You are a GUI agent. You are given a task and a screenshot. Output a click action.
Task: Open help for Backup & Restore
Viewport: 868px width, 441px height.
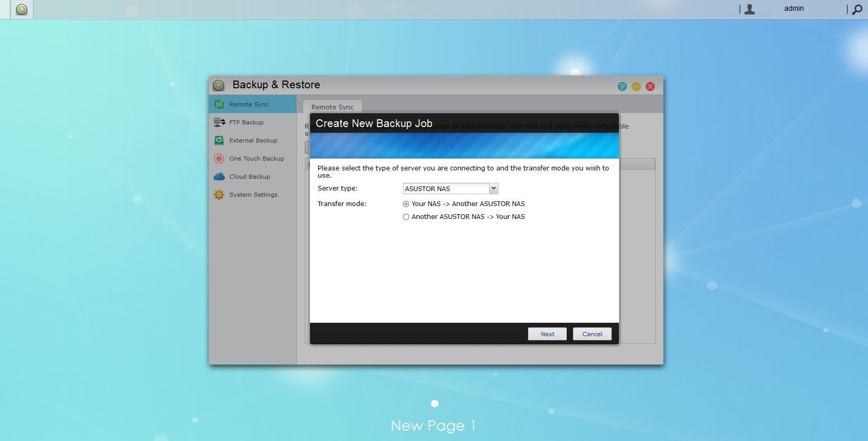[622, 86]
